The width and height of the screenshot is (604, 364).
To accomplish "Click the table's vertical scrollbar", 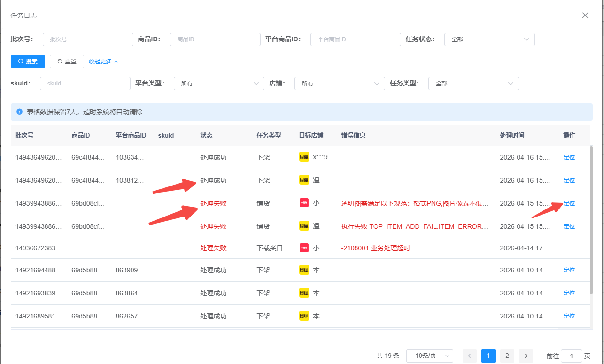I will (x=591, y=221).
